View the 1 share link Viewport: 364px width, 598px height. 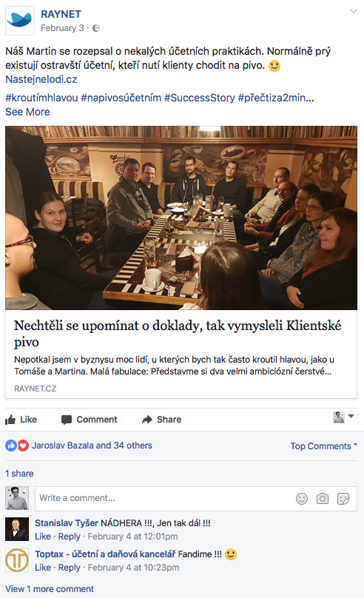click(x=19, y=473)
